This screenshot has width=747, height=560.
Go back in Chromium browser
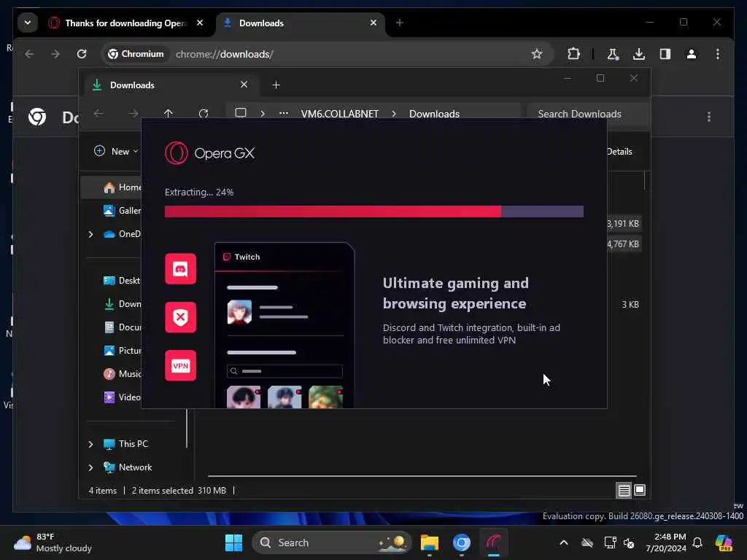pyautogui.click(x=29, y=54)
